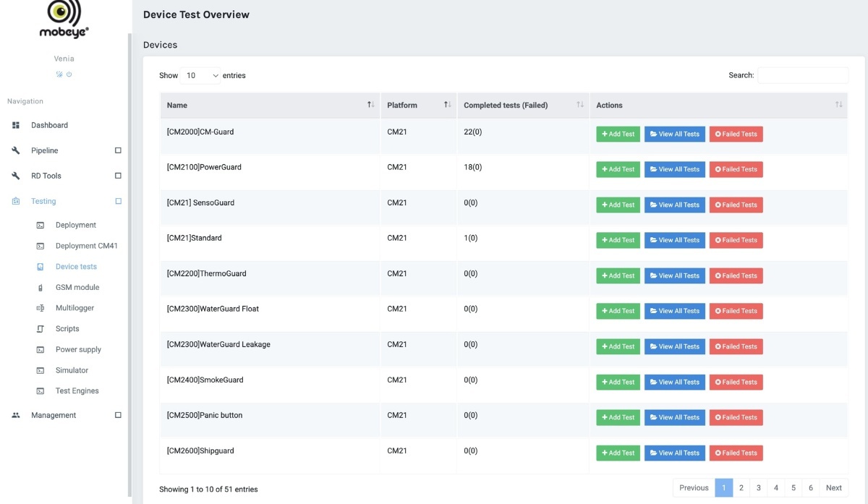Image resolution: width=868 pixels, height=504 pixels.
Task: Open Dashboard via its grid icon
Action: (16, 125)
